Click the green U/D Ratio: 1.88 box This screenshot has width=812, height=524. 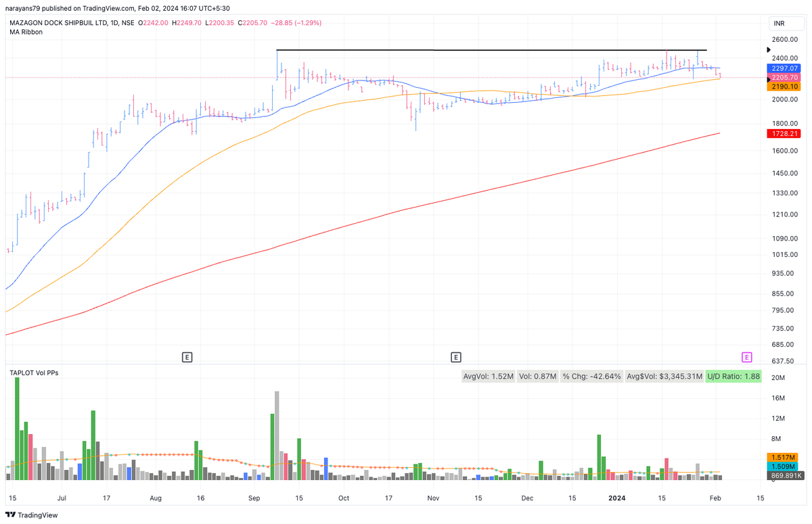pyautogui.click(x=734, y=376)
